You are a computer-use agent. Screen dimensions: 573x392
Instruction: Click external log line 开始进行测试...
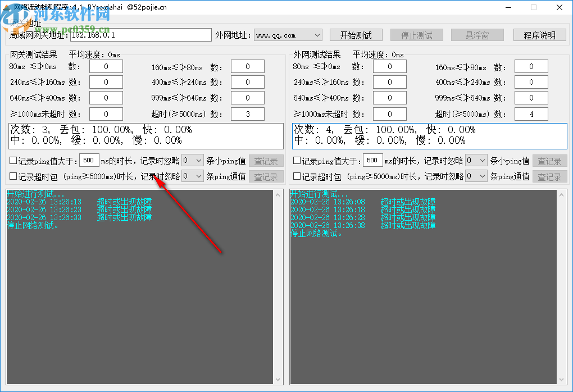tap(319, 194)
